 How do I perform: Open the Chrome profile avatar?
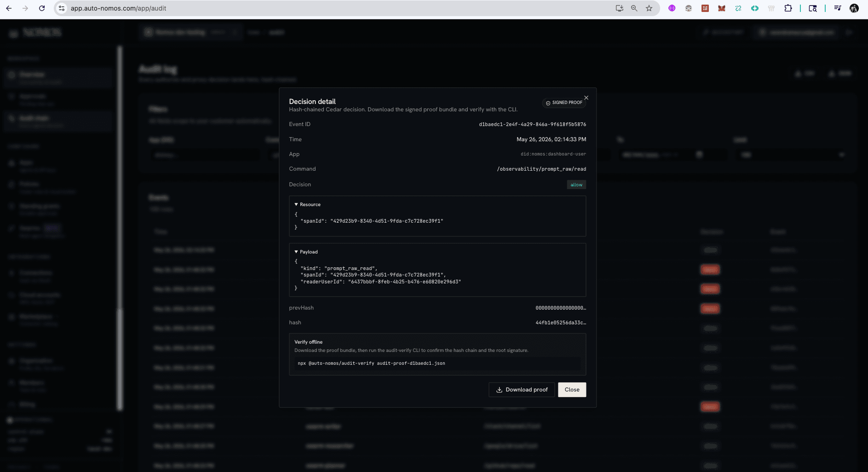(x=854, y=8)
